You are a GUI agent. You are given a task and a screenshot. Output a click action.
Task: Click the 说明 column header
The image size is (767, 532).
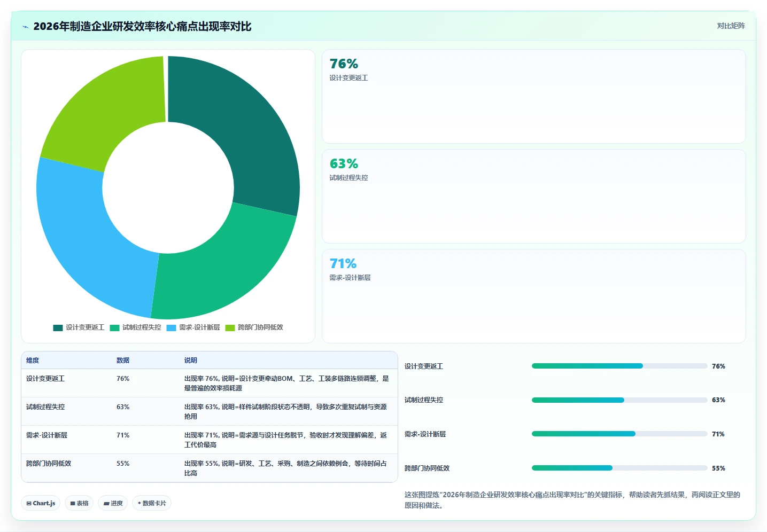[191, 361]
